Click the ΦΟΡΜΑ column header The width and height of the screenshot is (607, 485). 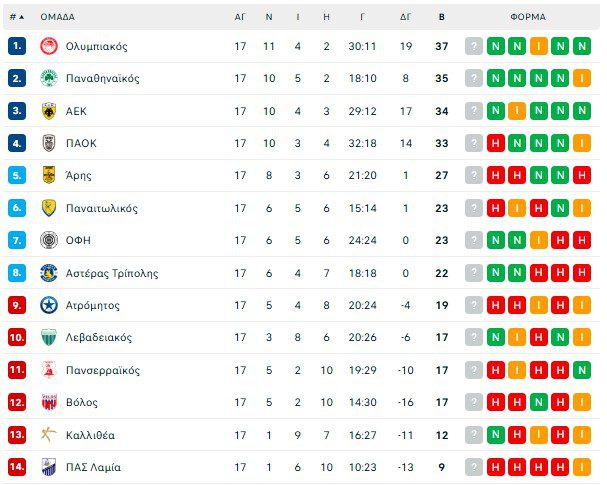click(527, 17)
